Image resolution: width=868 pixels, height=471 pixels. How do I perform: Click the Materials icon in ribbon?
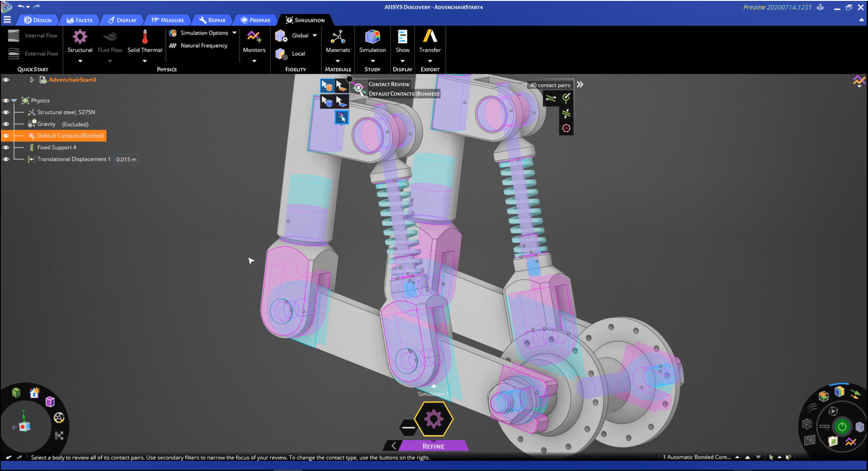click(338, 37)
